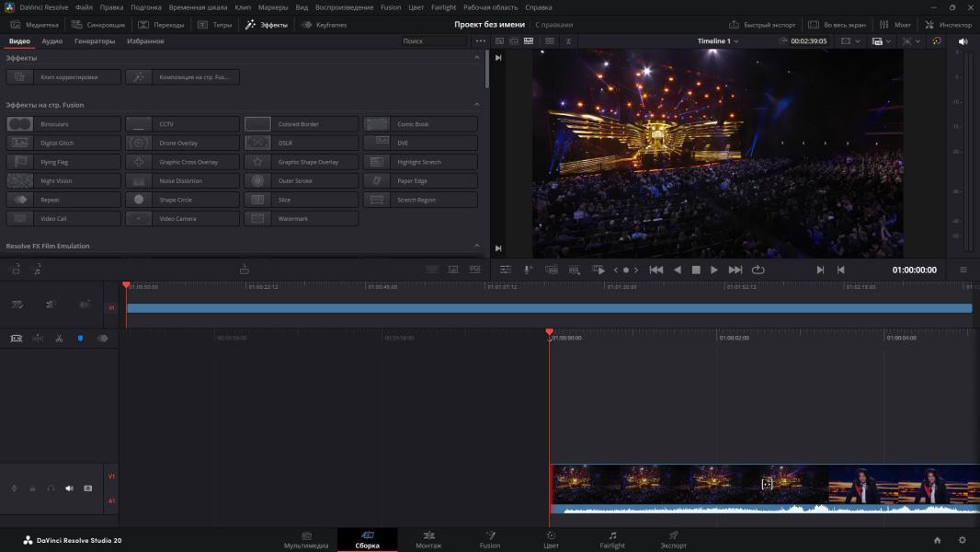
Task: Click the record voiceover microphone icon
Action: tap(528, 270)
